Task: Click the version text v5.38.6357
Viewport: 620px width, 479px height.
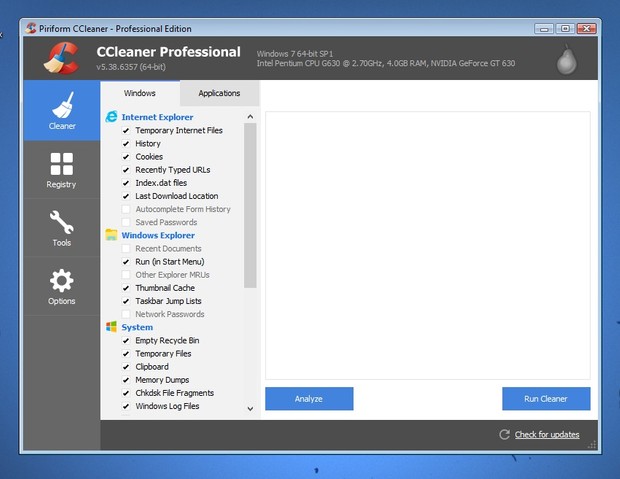Action: pyautogui.click(x=131, y=67)
